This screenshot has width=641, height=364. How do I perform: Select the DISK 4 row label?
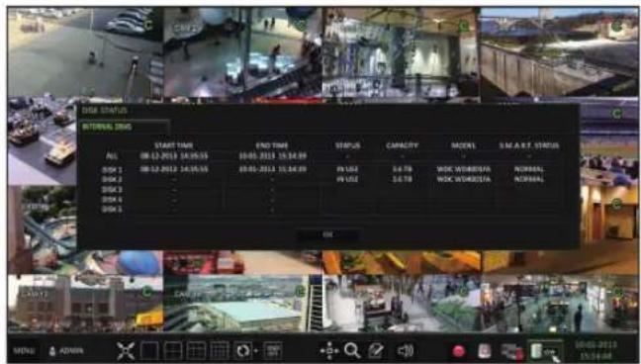(112, 200)
